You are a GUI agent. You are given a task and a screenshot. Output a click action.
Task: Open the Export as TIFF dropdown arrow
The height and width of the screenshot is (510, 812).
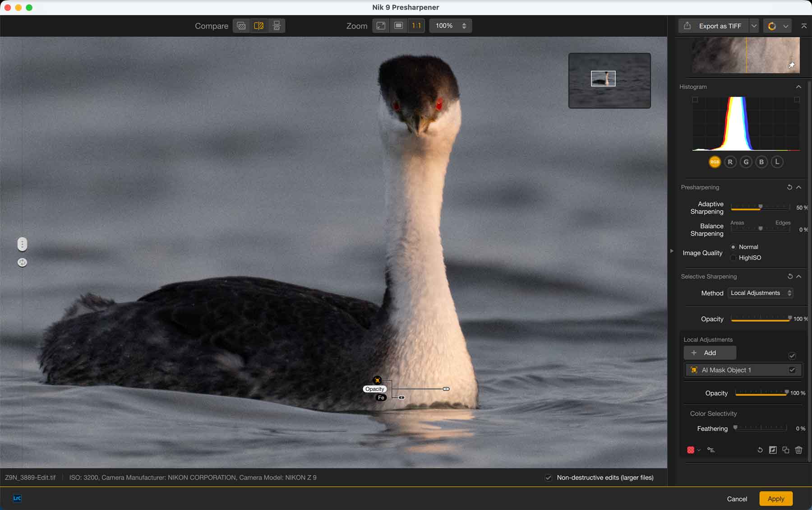point(754,26)
